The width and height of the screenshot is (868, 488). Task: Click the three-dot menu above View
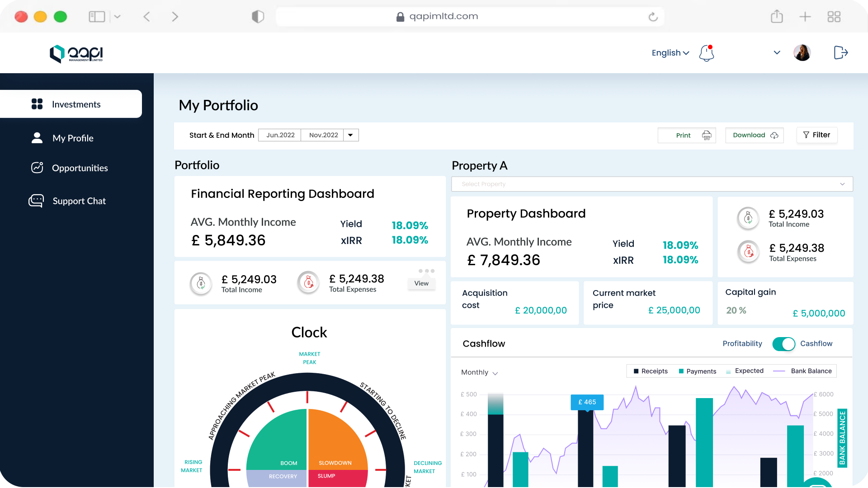[426, 271]
